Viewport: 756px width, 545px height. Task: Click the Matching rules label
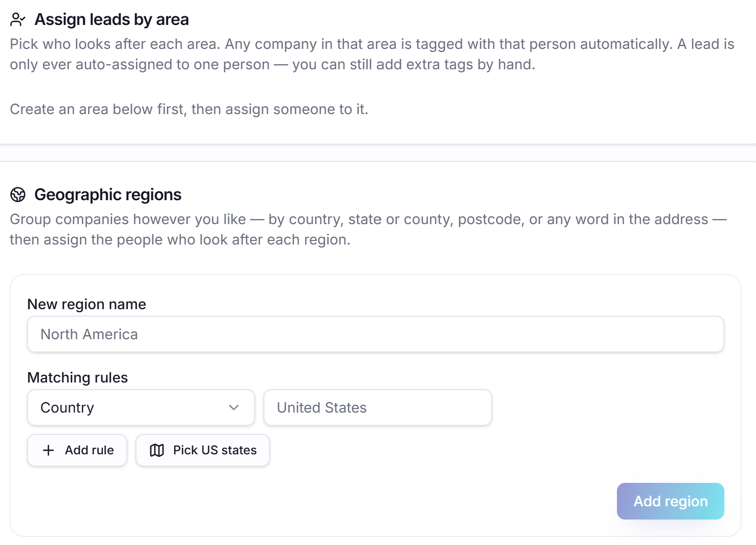(77, 377)
